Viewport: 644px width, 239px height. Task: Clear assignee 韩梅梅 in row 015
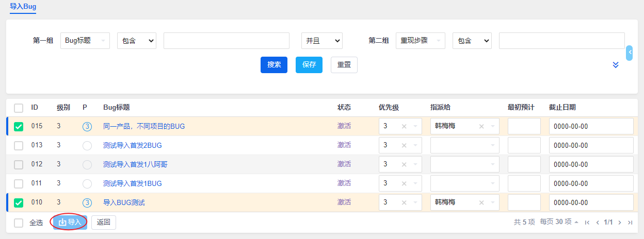pyautogui.click(x=481, y=126)
